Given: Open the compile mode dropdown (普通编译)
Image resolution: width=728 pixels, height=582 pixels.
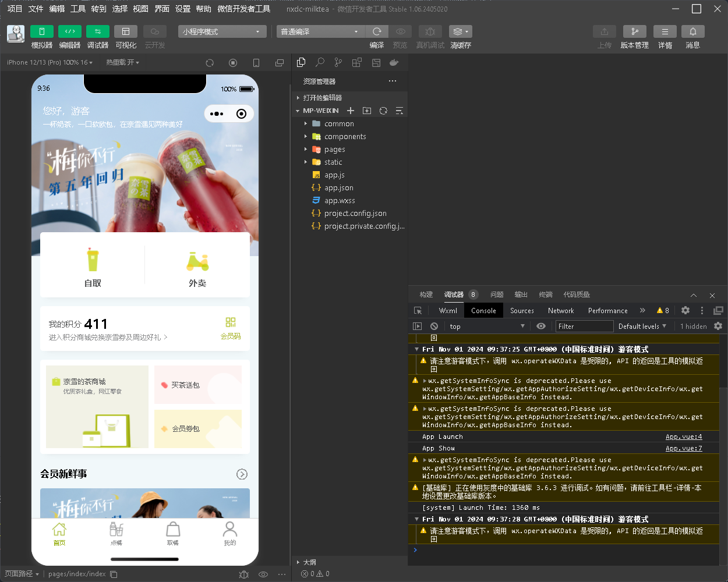Looking at the screenshot, I should tap(321, 31).
